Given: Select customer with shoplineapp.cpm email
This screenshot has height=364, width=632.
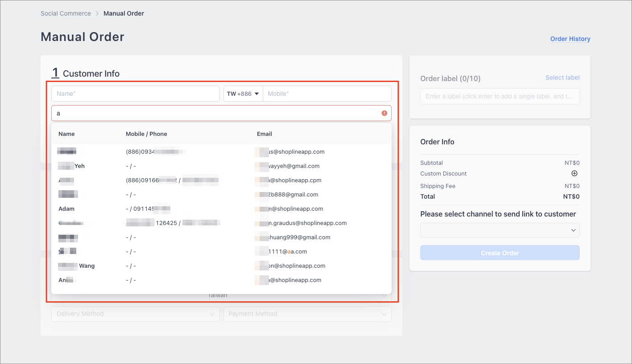Looking at the screenshot, I should (x=221, y=180).
